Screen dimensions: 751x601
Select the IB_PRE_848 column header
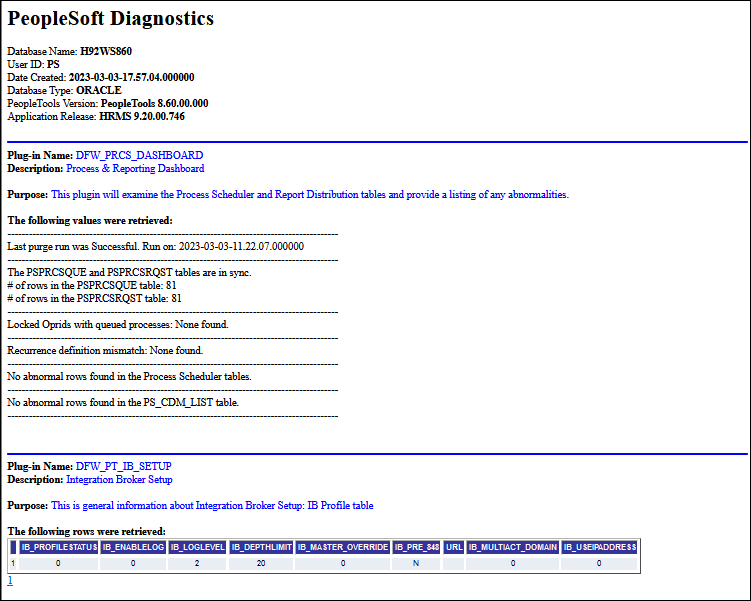tap(416, 547)
